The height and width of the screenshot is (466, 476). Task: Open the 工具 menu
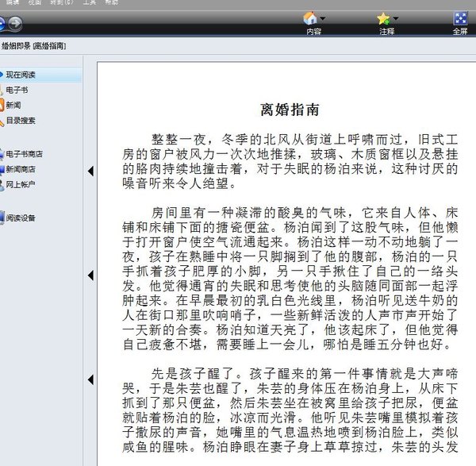pos(90,2)
